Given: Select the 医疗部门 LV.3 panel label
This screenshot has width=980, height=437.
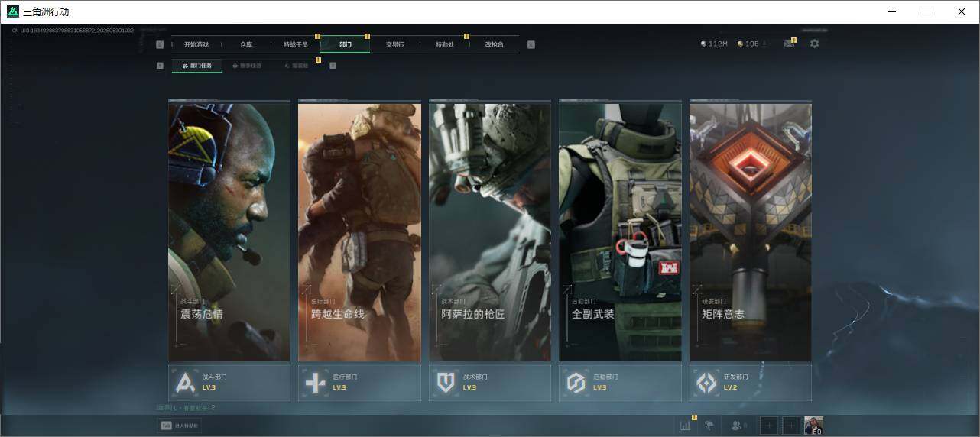Looking at the screenshot, I should (x=345, y=382).
